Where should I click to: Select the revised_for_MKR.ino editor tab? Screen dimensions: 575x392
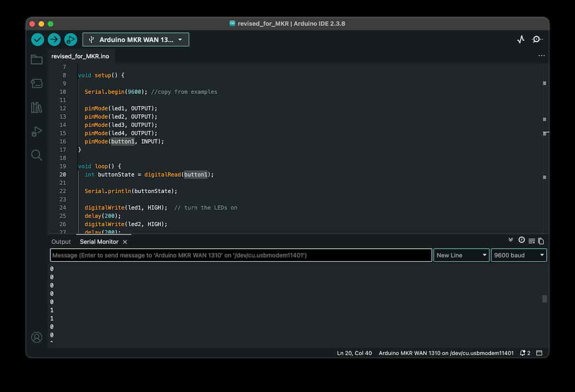pyautogui.click(x=80, y=56)
